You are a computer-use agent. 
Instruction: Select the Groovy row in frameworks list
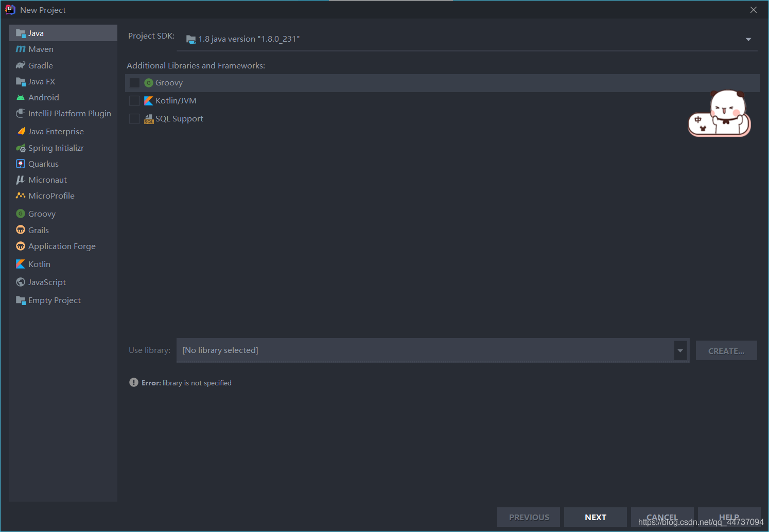point(443,83)
